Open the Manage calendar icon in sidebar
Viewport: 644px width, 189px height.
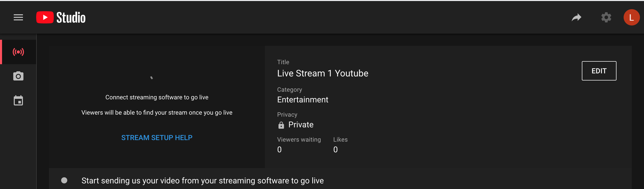[18, 101]
